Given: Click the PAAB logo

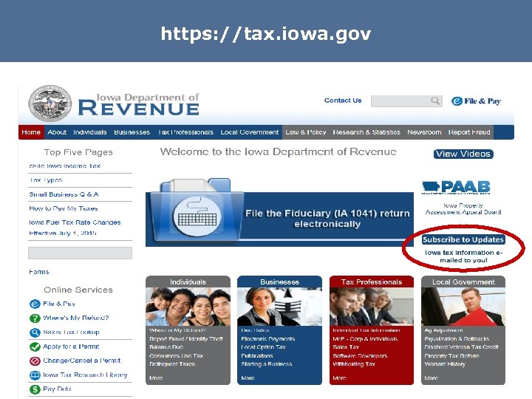Looking at the screenshot, I should tap(456, 187).
